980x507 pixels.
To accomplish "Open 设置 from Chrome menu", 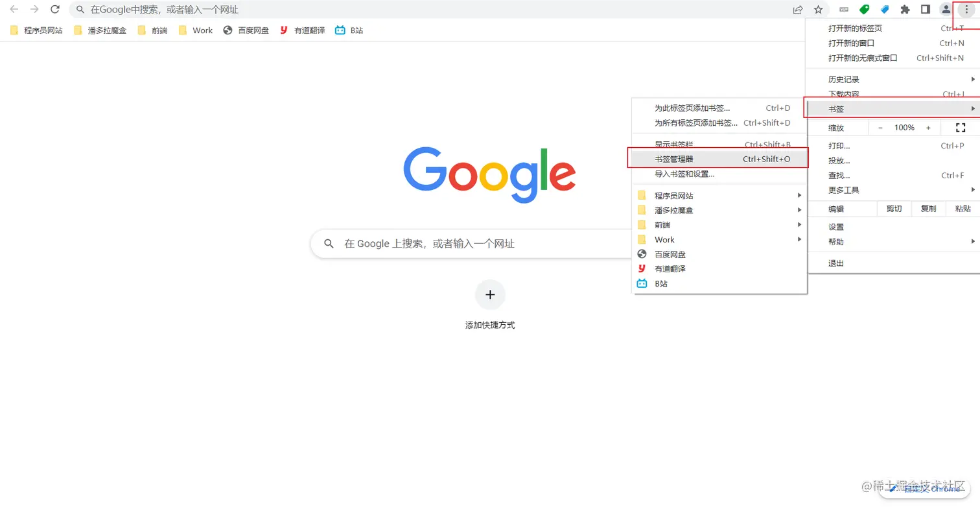I will click(894, 227).
